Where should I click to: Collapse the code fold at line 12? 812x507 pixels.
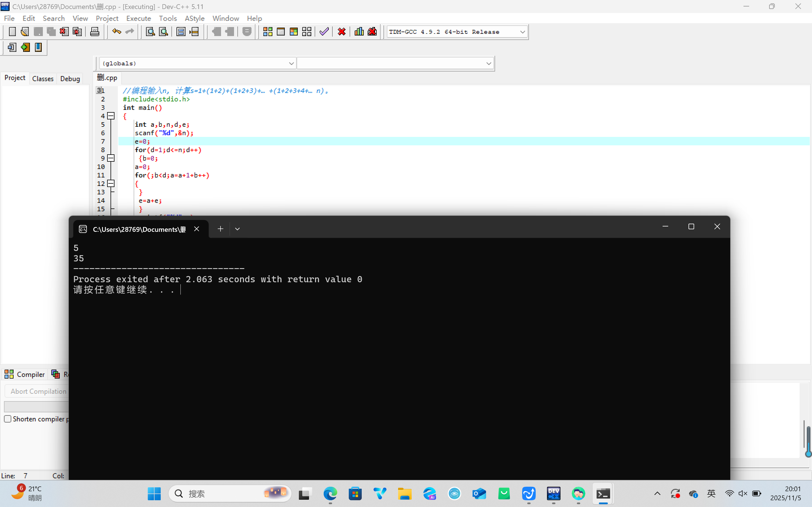(111, 183)
